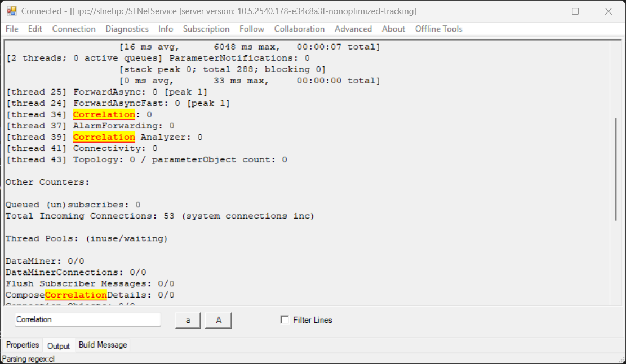Maximize the application window
Screen dimensions: 626x364
575,11
